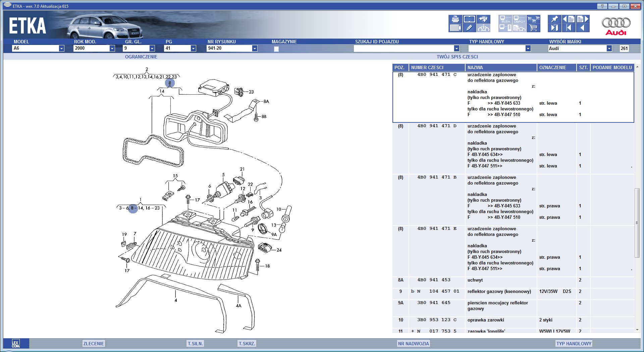Select part number 4B0 941 471 E
This screenshot has width=644, height=352.
click(x=437, y=229)
